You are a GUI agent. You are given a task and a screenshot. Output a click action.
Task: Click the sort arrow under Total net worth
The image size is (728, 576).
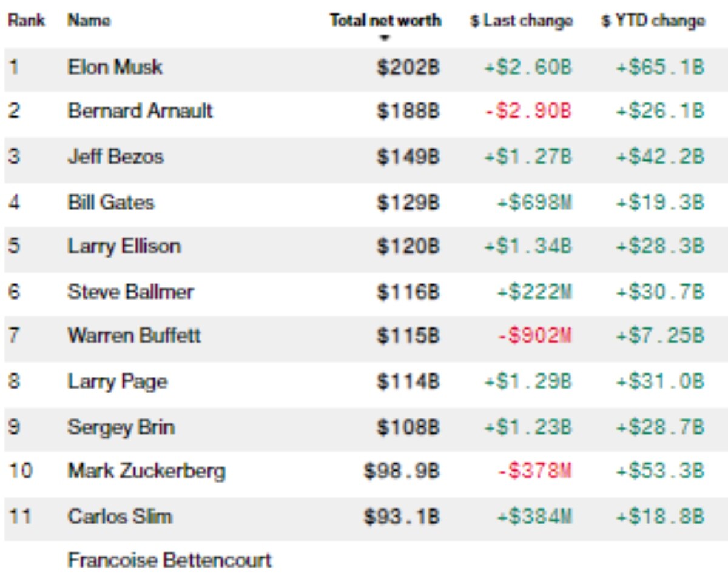[385, 38]
